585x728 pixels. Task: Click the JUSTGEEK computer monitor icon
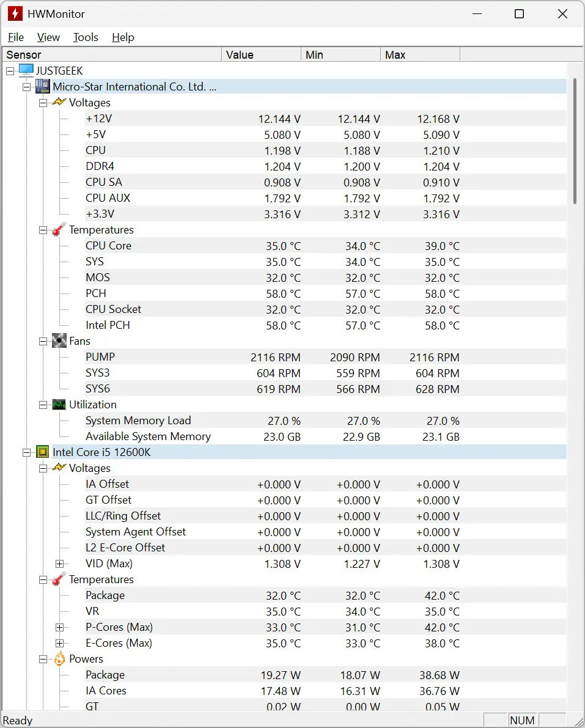(26, 70)
